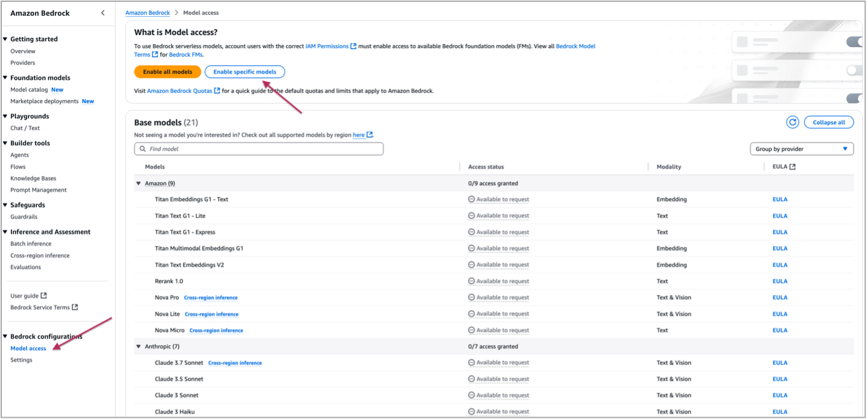Open the IAM Permissions link
The width and height of the screenshot is (868, 420).
(327, 46)
